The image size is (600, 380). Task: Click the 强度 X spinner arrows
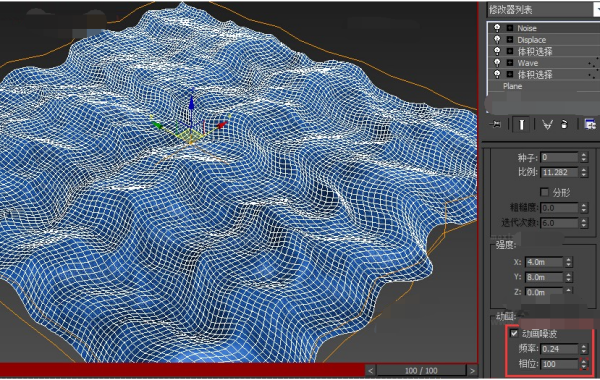(569, 262)
